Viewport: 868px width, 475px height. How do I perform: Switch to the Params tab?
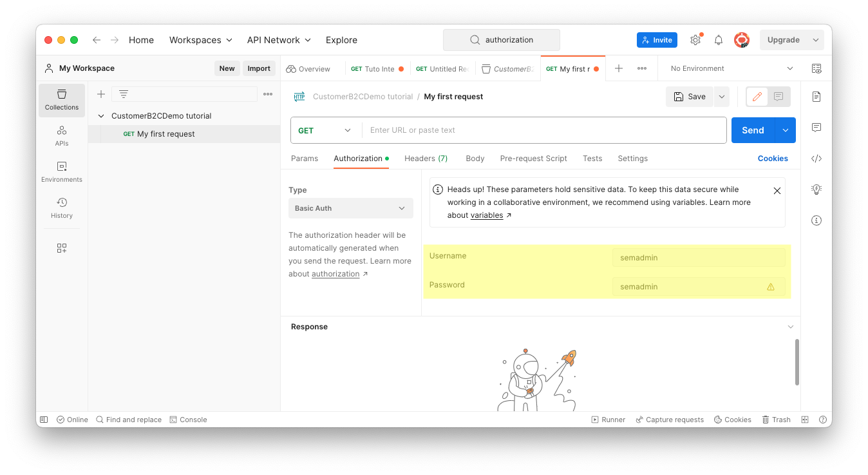pos(305,159)
